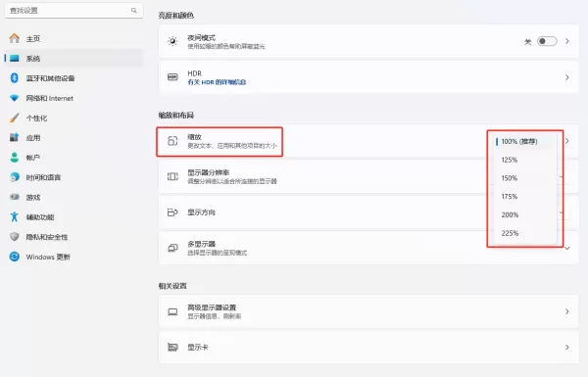
Task: Choose 200% in scale dropdown
Action: (x=523, y=214)
